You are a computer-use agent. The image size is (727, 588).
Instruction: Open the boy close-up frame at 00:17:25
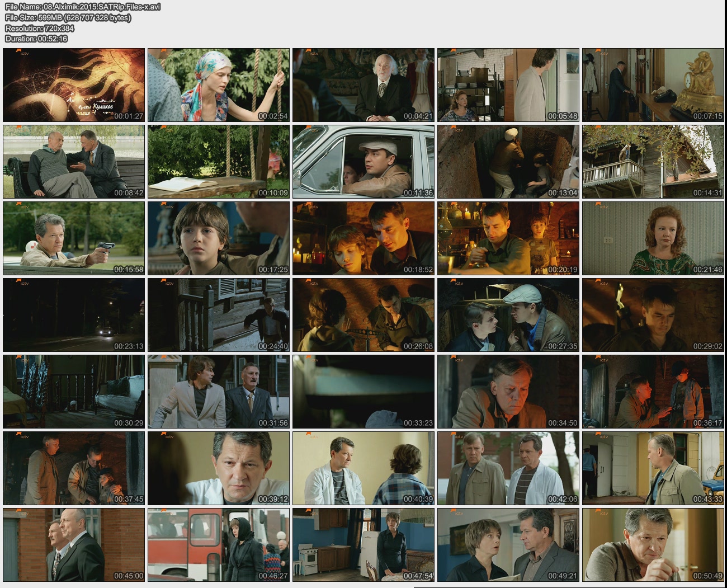pos(219,238)
